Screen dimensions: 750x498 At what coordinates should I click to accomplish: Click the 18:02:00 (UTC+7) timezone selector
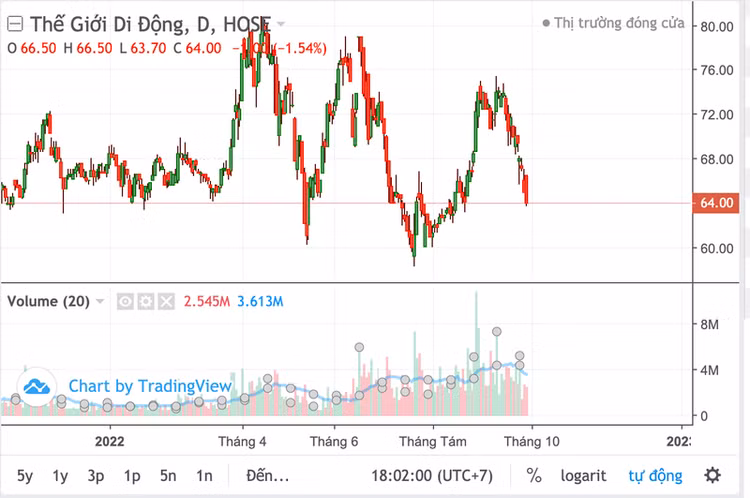tap(437, 476)
